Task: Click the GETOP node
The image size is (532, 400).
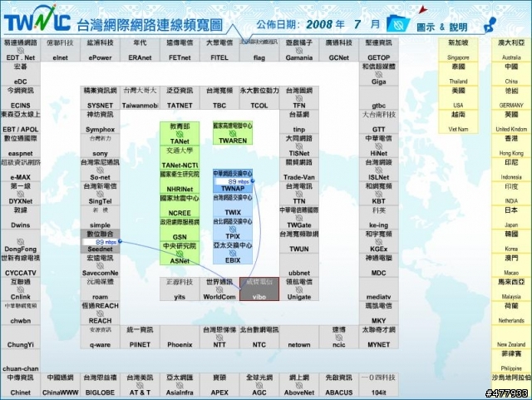Action: point(379,50)
